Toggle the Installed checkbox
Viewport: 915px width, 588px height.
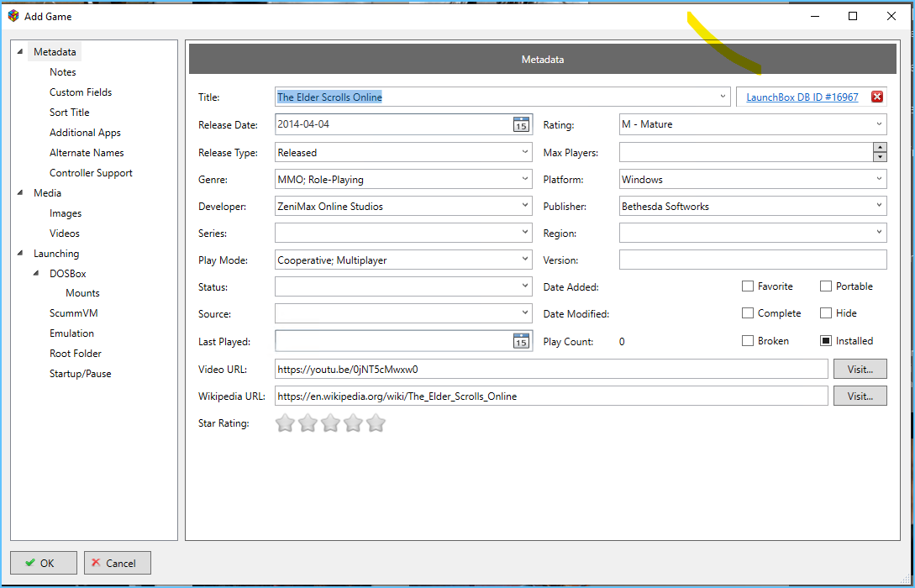(826, 341)
